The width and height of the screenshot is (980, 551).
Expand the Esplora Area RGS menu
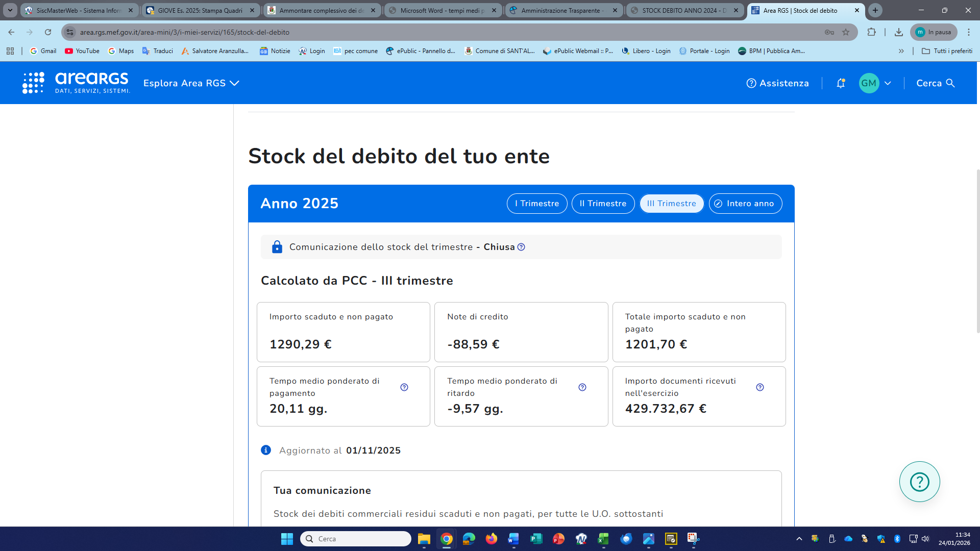coord(191,83)
